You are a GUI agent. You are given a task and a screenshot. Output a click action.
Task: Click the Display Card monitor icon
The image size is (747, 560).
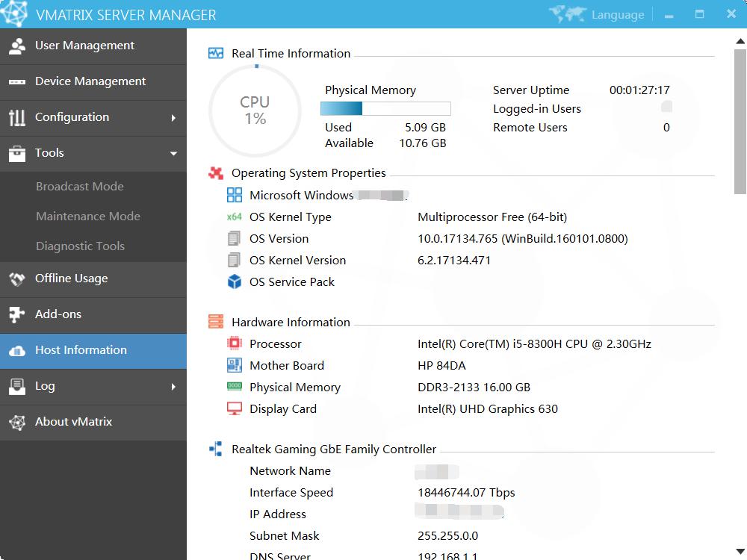point(235,408)
